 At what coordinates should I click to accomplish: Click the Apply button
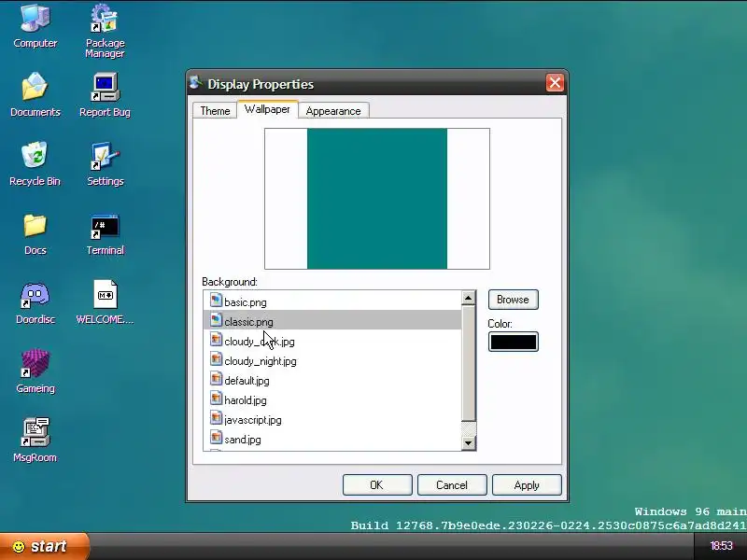coord(527,484)
